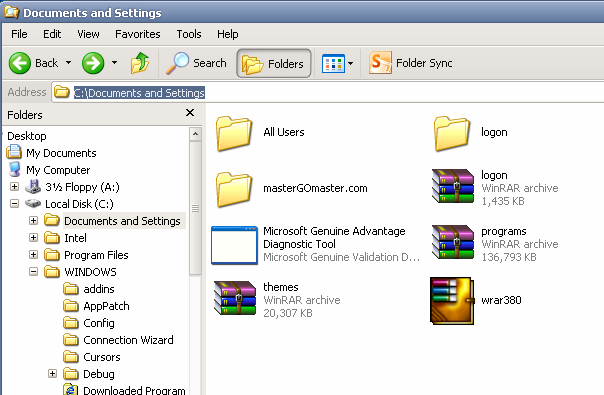604x395 pixels.
Task: Select the Local Disk (C:) drive icon
Action: pyautogui.click(x=33, y=203)
